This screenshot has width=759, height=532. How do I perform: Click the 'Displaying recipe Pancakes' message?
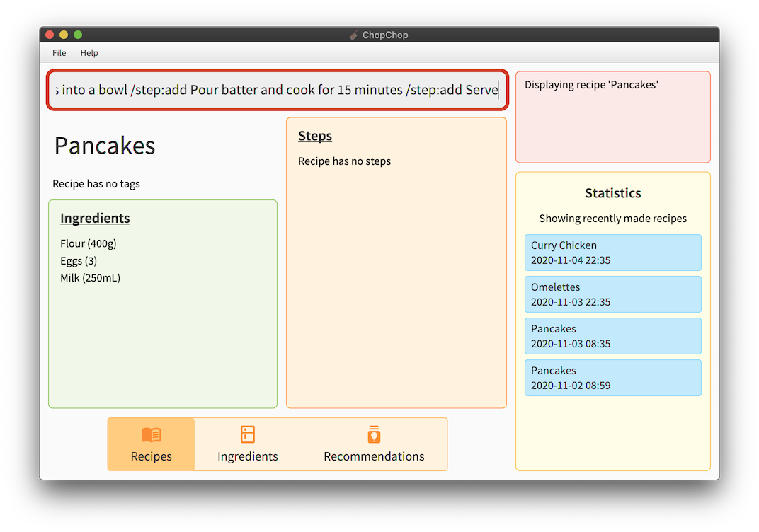click(591, 85)
